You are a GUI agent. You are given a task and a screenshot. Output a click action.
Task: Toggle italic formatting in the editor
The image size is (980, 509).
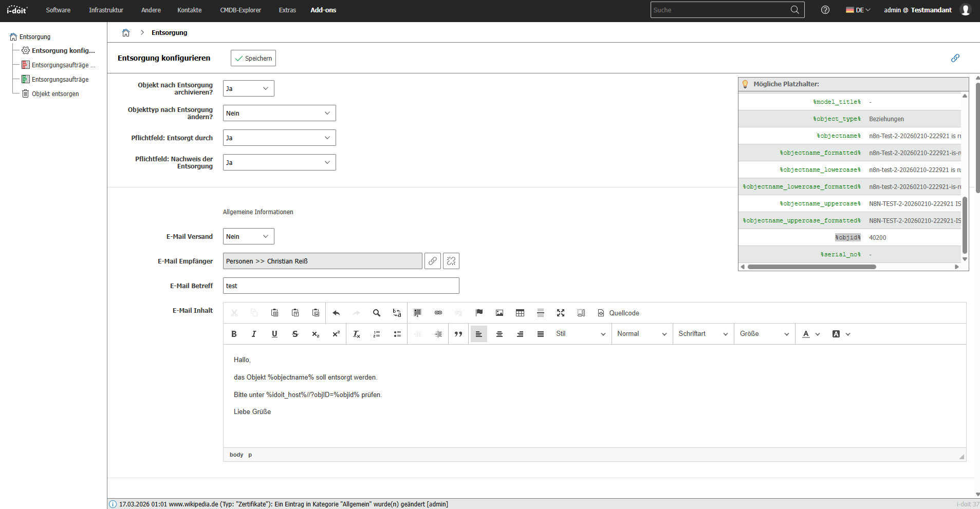pyautogui.click(x=254, y=334)
